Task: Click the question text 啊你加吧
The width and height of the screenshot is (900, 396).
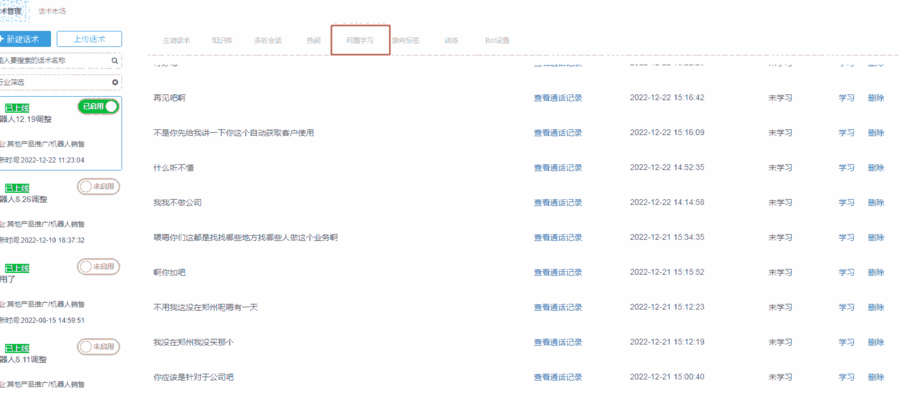Action: pos(169,273)
